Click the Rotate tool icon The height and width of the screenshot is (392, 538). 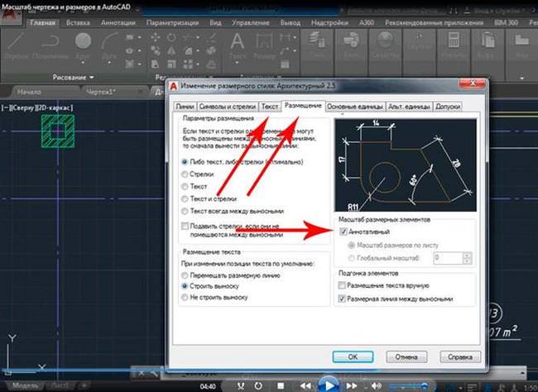171,37
